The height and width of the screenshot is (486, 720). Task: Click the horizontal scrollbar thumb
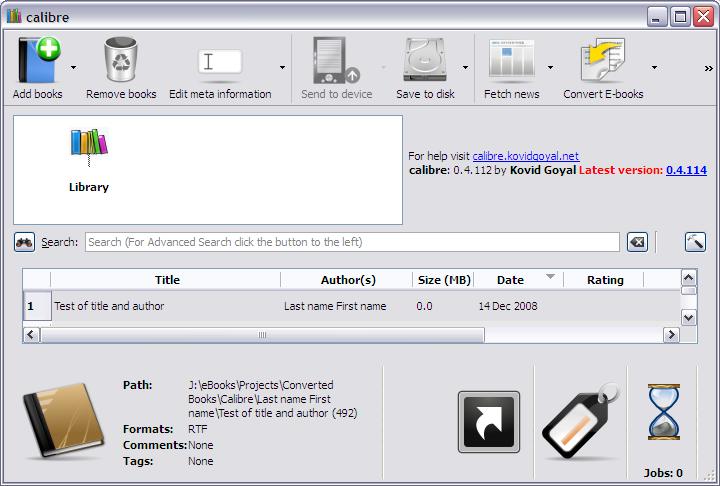(x=262, y=335)
